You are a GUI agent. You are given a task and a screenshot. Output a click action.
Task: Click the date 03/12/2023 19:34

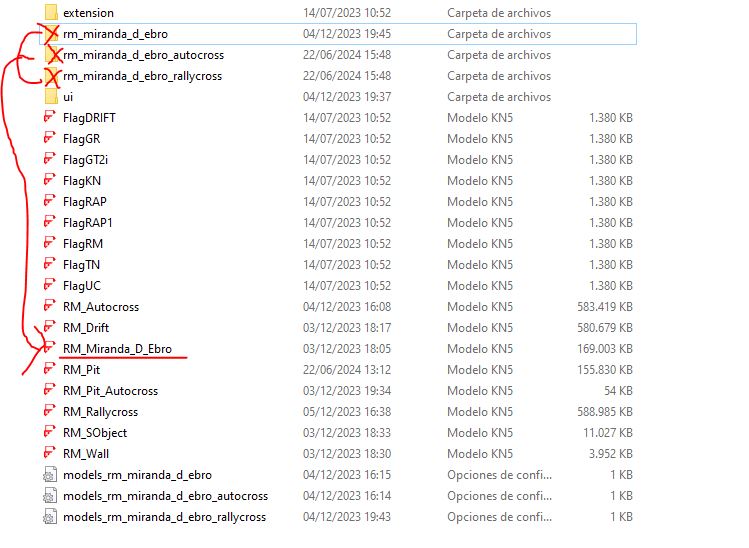pos(347,391)
